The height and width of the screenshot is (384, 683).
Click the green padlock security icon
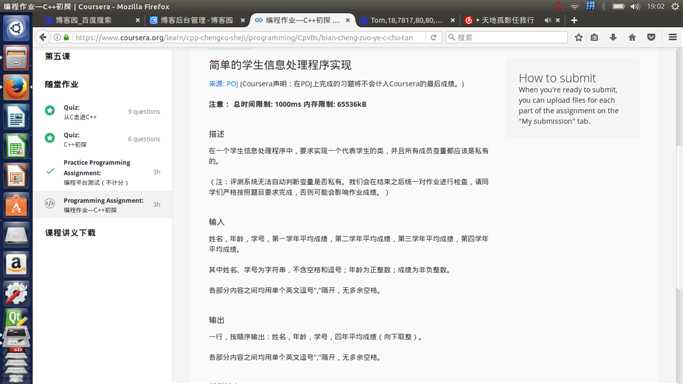point(66,37)
